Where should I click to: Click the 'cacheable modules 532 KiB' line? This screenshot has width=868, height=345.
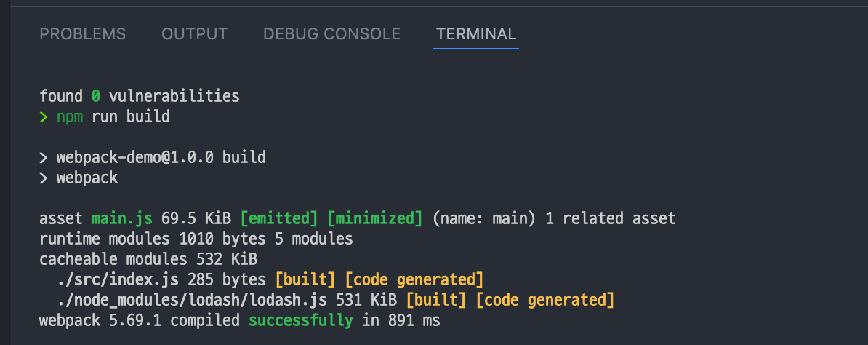coord(148,259)
